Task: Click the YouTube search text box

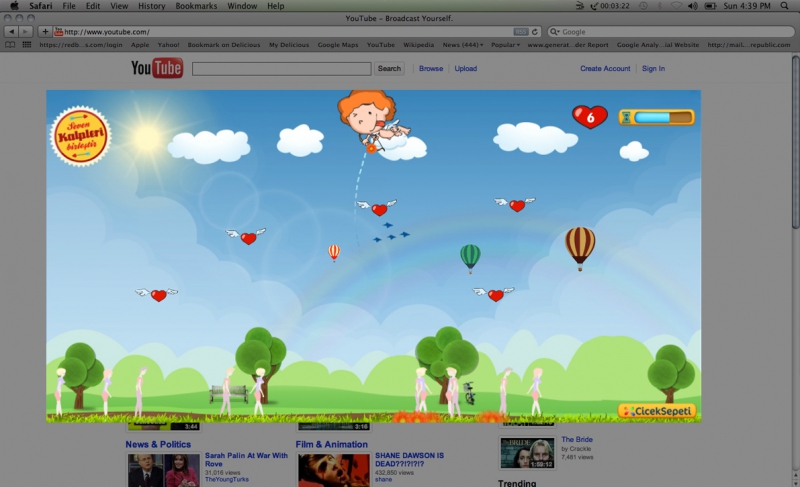Action: click(282, 69)
